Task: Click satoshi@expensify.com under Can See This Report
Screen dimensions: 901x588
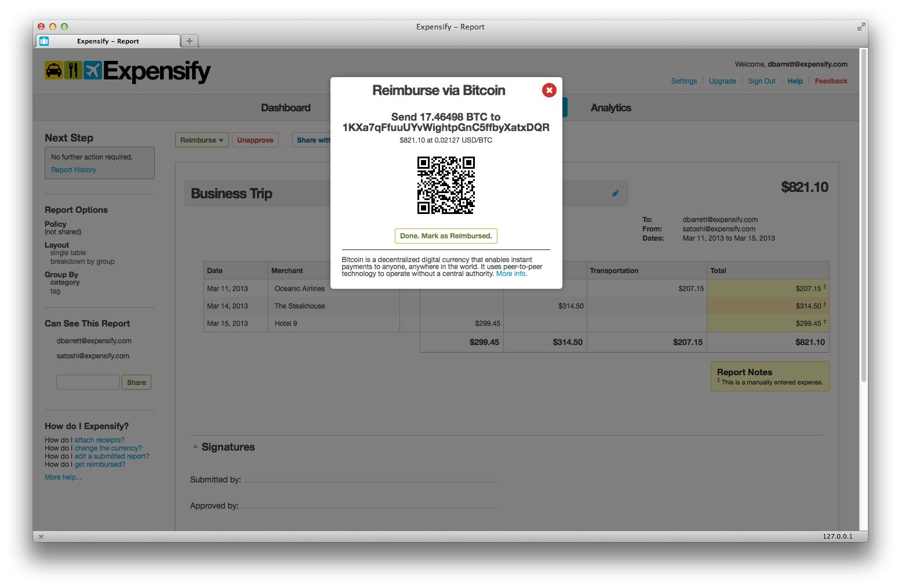Action: click(x=93, y=356)
